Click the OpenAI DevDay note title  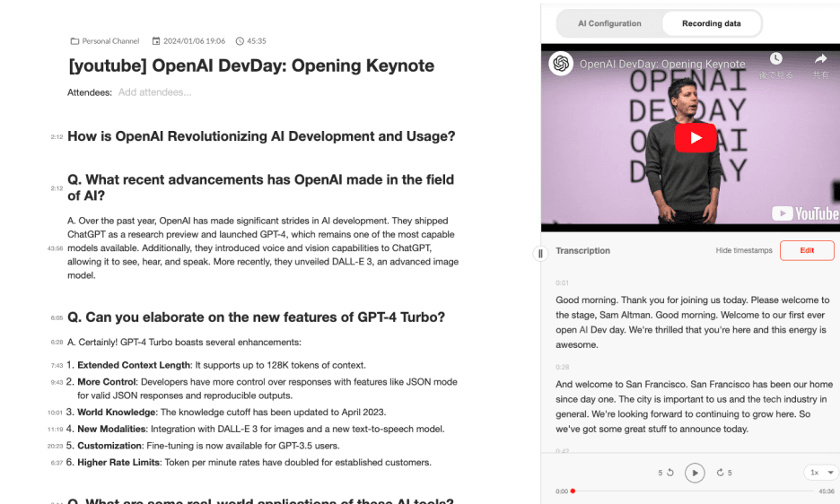(251, 65)
